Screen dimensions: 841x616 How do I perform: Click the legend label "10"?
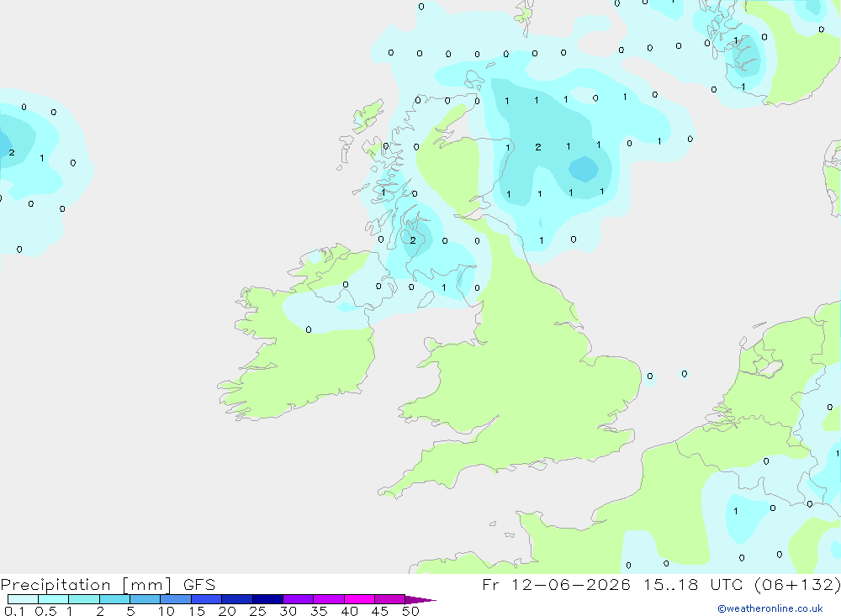167,611
